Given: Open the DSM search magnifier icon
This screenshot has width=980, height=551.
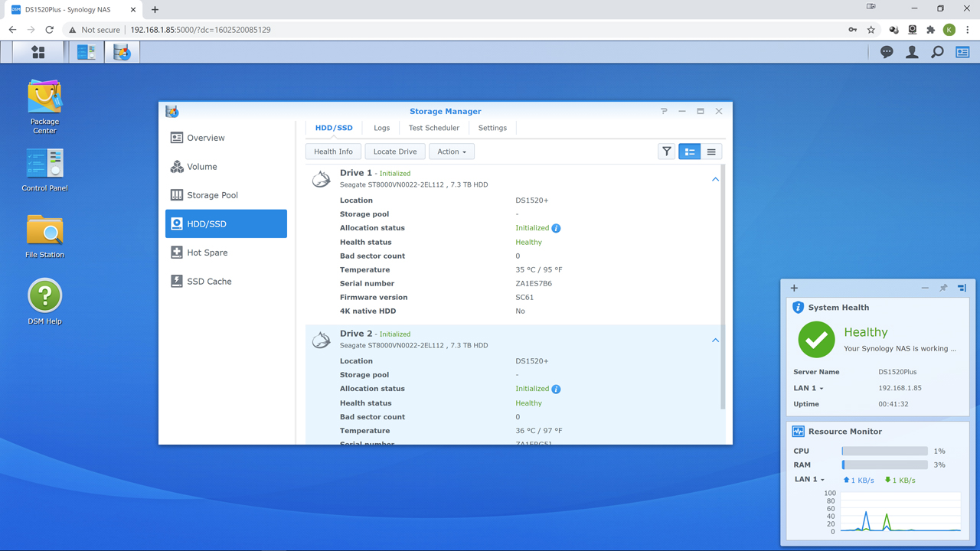Looking at the screenshot, I should click(x=937, y=52).
